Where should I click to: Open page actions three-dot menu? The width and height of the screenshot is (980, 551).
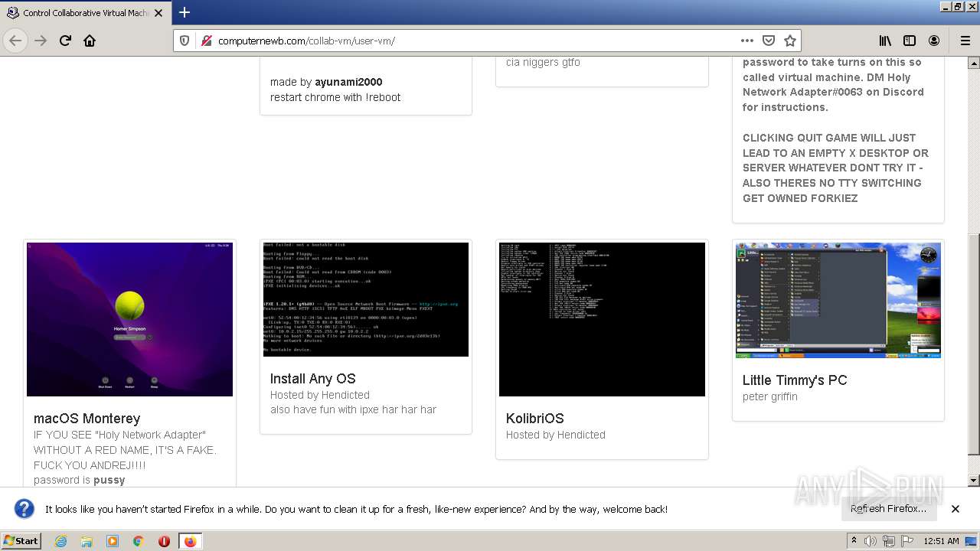[746, 41]
